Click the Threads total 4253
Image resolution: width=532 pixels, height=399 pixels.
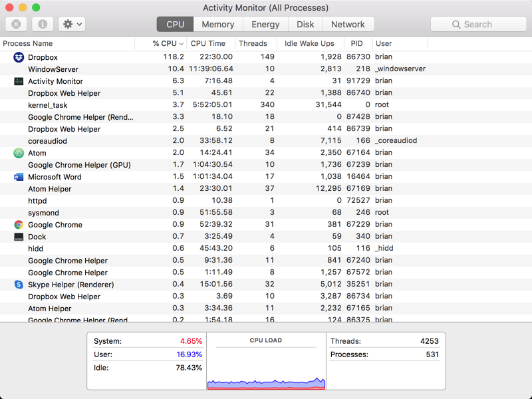[x=430, y=341]
